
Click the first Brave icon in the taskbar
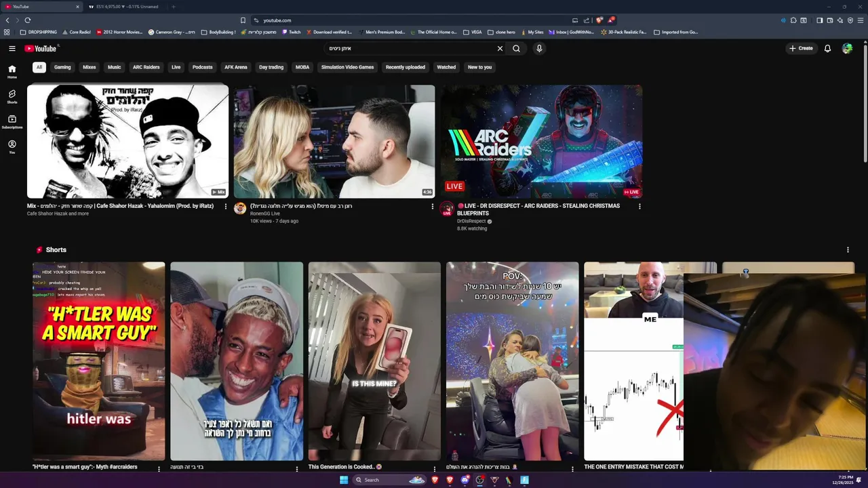pos(435,480)
